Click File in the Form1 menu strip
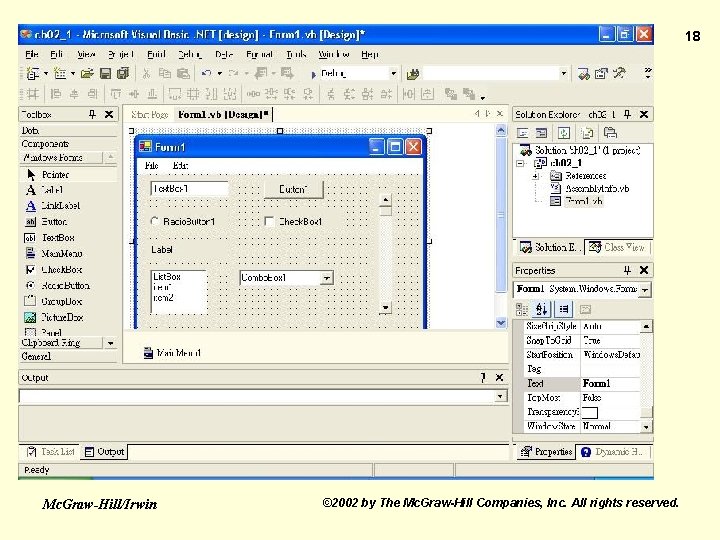The image size is (720, 540). (152, 166)
